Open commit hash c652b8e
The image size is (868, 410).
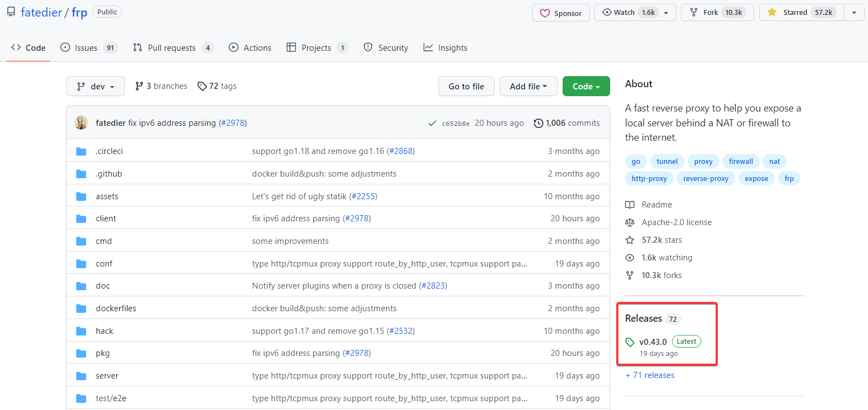pos(456,124)
